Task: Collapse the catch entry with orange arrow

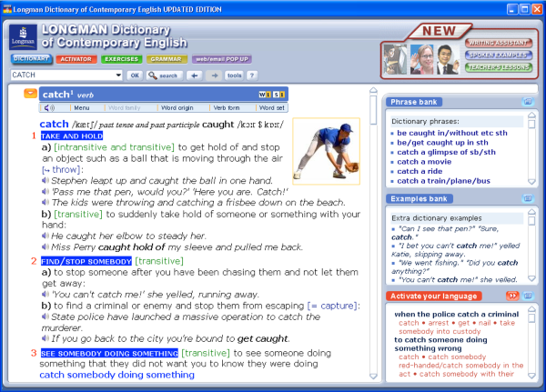Action: pos(30,94)
